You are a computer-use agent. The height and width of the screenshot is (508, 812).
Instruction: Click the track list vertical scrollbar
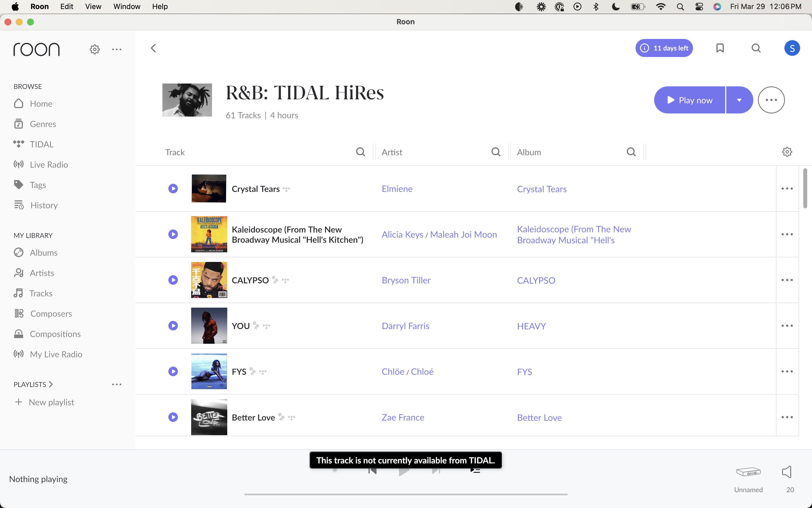click(805, 188)
